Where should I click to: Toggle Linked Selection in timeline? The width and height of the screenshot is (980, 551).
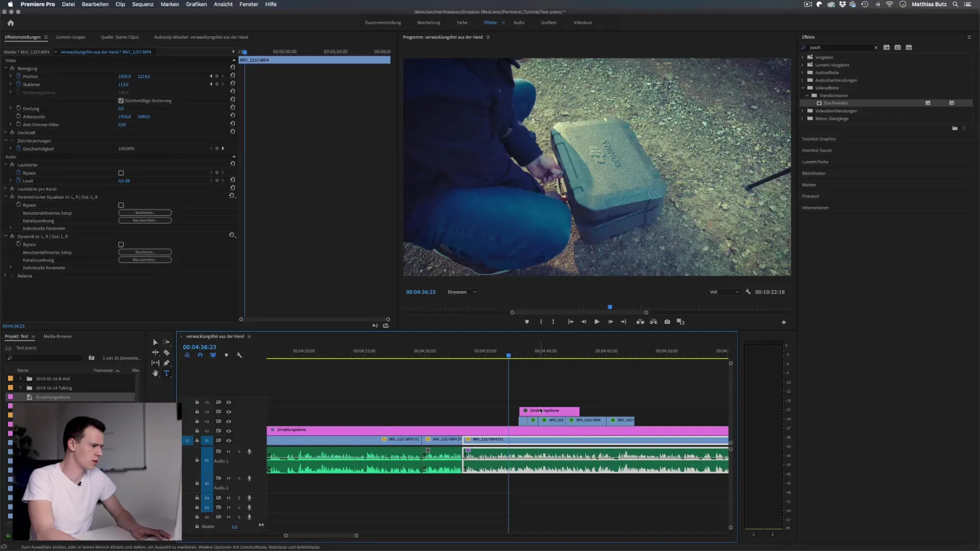click(x=213, y=355)
